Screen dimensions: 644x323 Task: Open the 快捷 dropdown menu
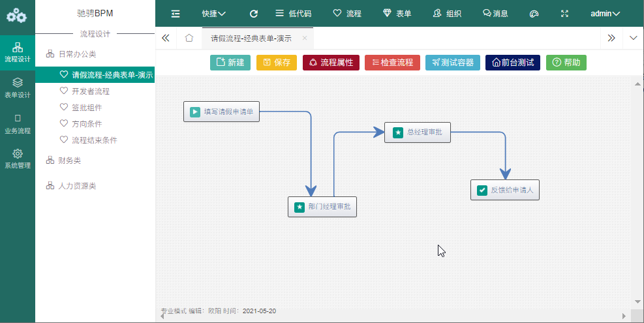[x=213, y=14]
